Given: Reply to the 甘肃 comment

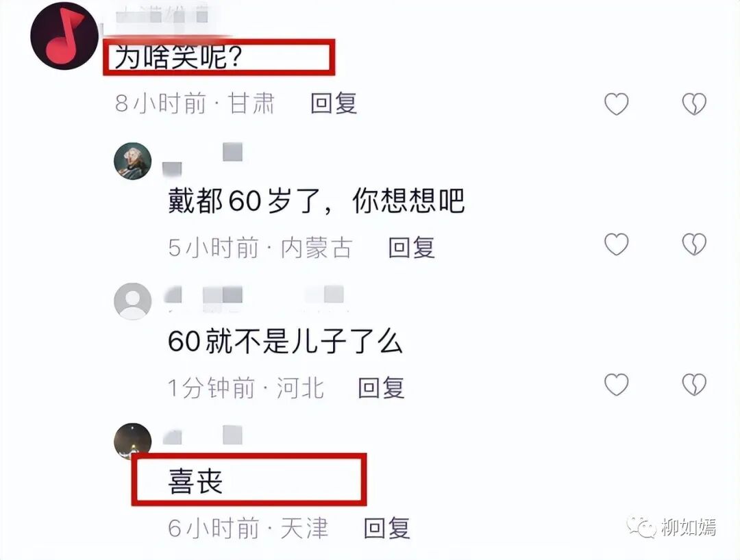Looking at the screenshot, I should [x=334, y=103].
